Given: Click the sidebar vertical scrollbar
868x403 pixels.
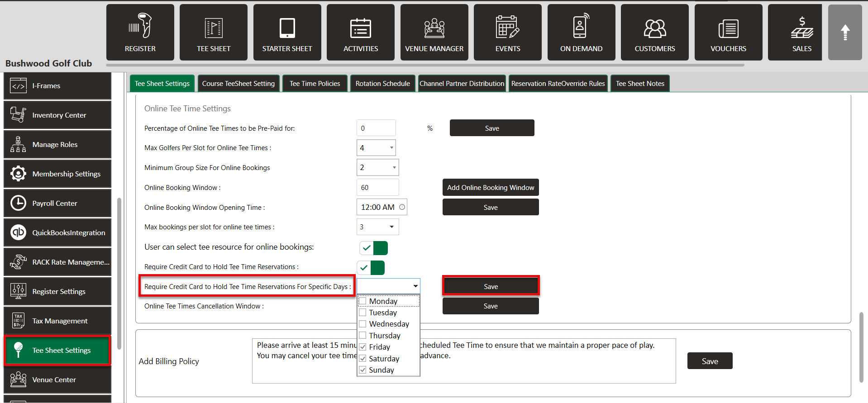Looking at the screenshot, I should (119, 271).
